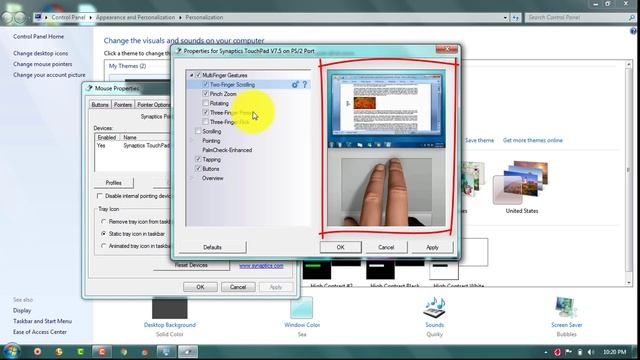Open the Windows Start orb
The image size is (640, 360).
coord(11,351)
